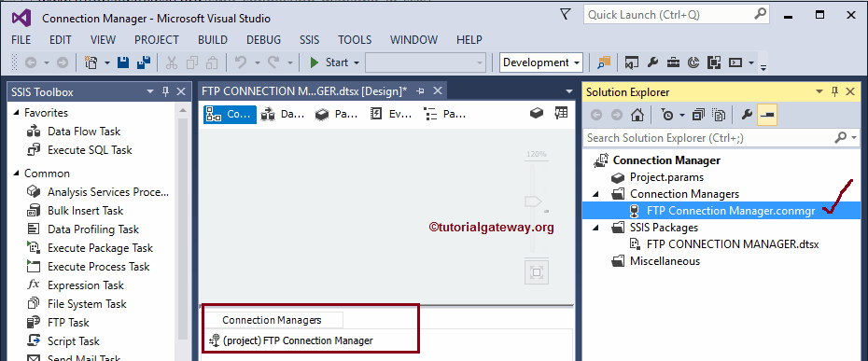Open the FILE menu

coord(21,40)
